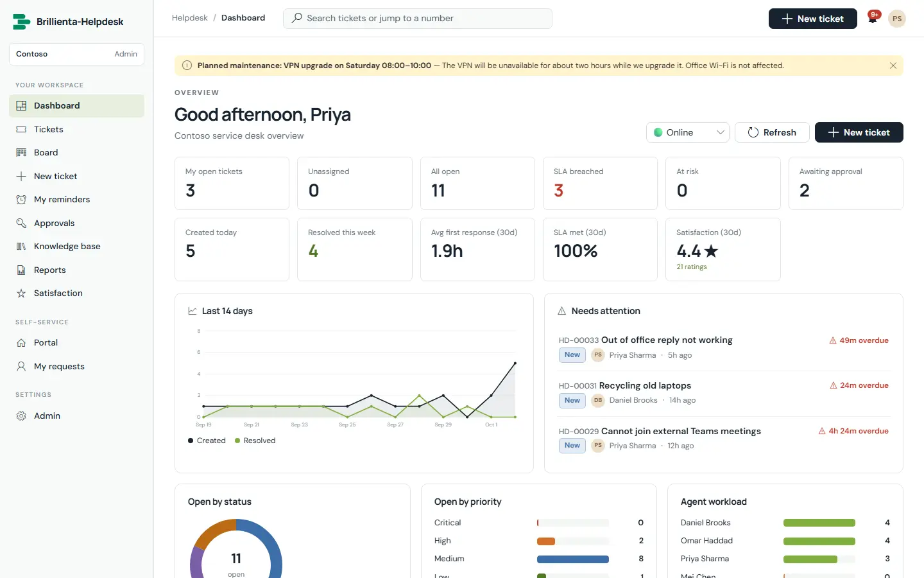Click Daniel Brooks DB avatar on HD-00031
This screenshot has width=924, height=578.
coord(598,400)
